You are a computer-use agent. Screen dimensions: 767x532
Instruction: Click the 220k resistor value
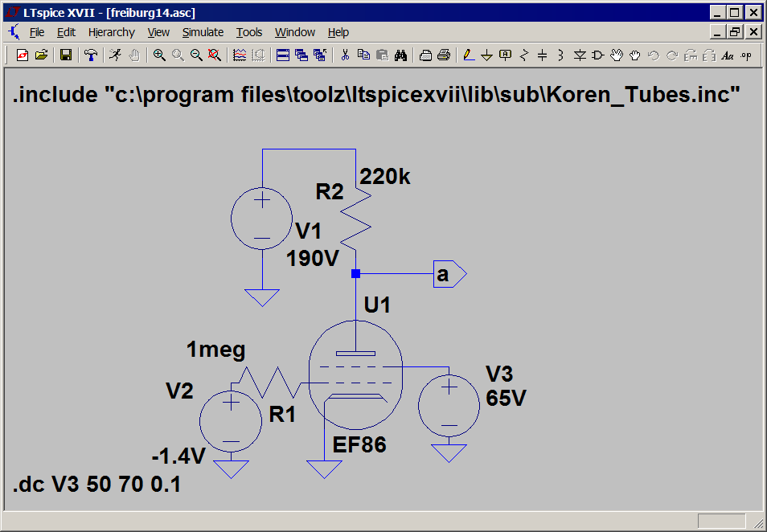click(385, 177)
